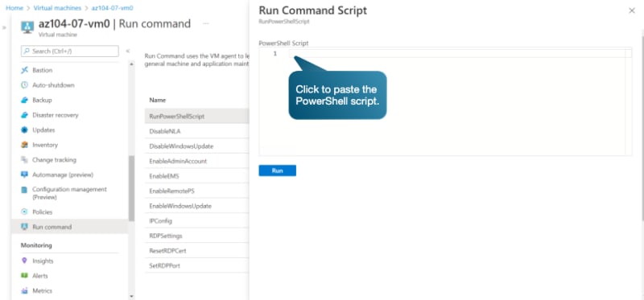
Task: Expand the portal menu chevron at left edge
Action: tap(4, 27)
